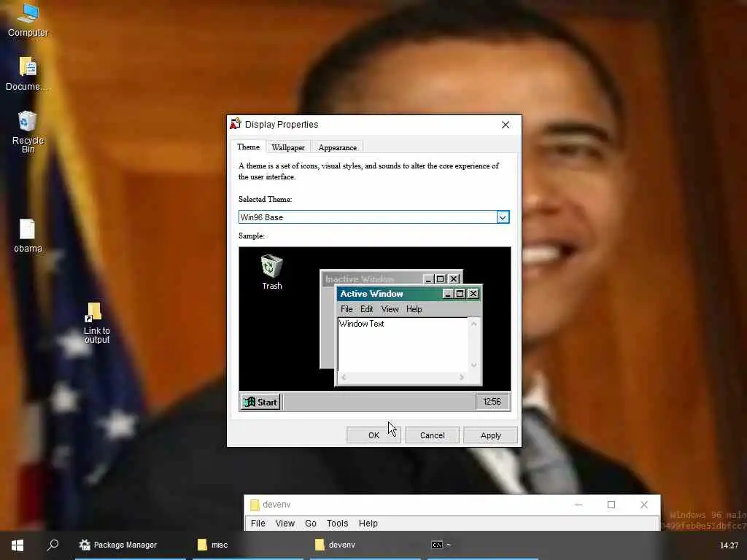This screenshot has width=747, height=560.
Task: Click the sample window vertical scrollbar up arrow
Action: pyautogui.click(x=473, y=324)
